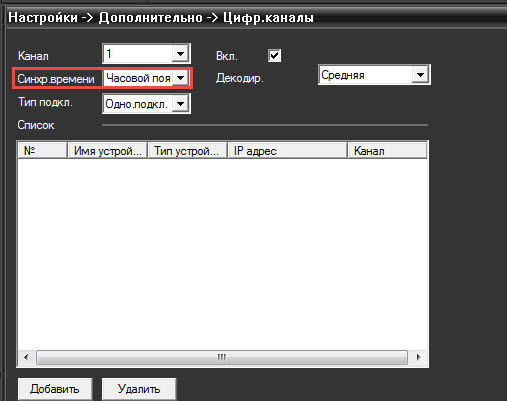The height and width of the screenshot is (401, 507).
Task: Click the Одно.подкл. field text
Action: pos(136,104)
